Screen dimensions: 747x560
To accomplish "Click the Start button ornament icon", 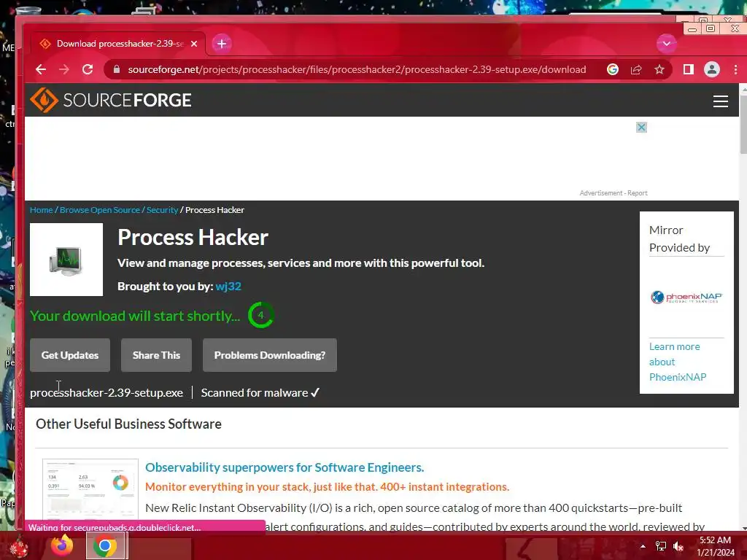I will [x=19, y=547].
